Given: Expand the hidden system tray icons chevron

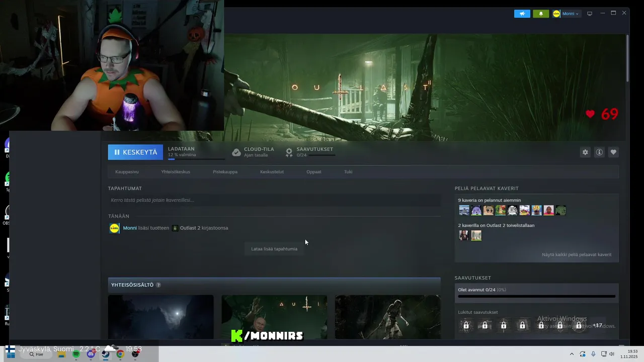Looking at the screenshot, I should [572, 354].
